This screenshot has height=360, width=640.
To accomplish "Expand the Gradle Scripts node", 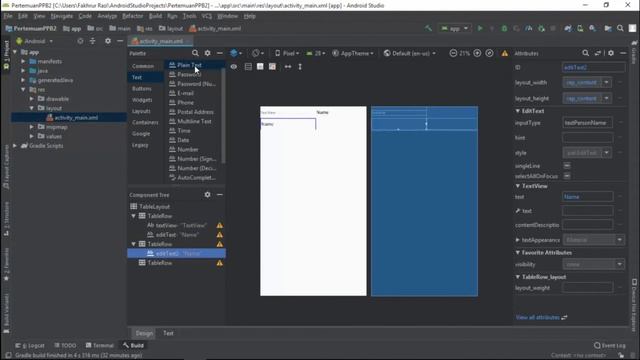I will coord(15,146).
